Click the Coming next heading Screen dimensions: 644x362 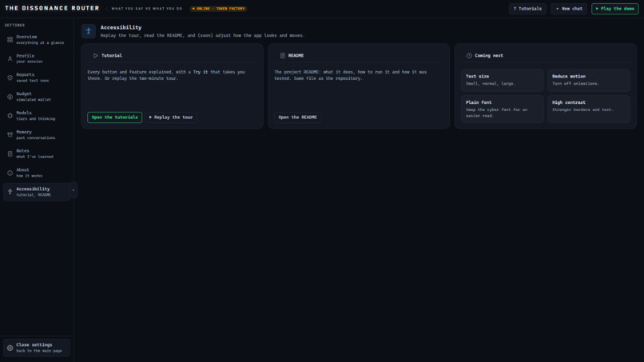pyautogui.click(x=489, y=55)
